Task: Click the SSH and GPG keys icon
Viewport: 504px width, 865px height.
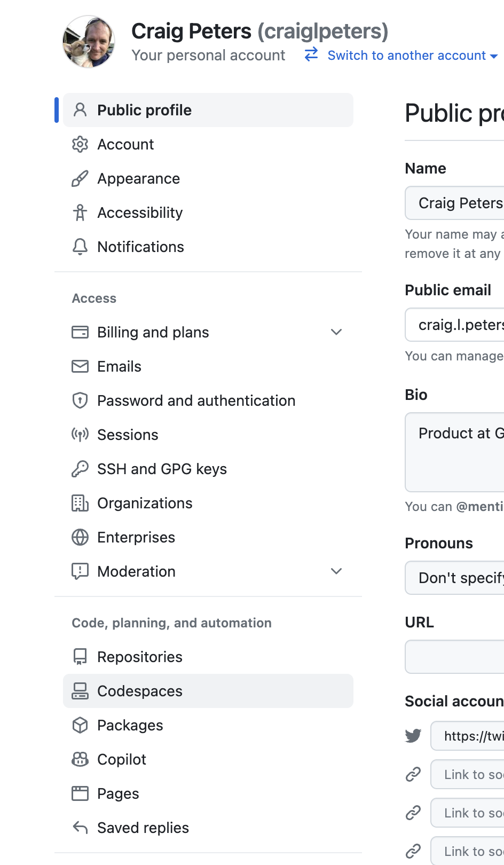Action: coord(80,469)
